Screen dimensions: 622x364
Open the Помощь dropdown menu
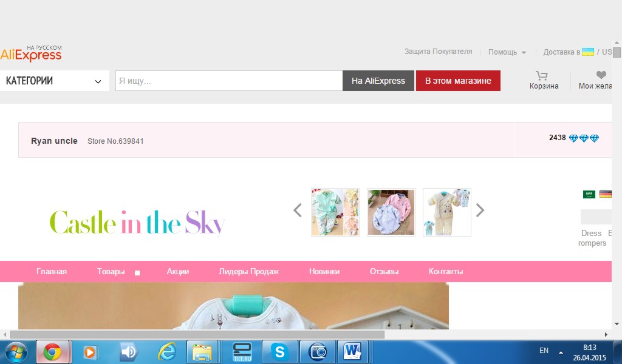pyautogui.click(x=507, y=52)
